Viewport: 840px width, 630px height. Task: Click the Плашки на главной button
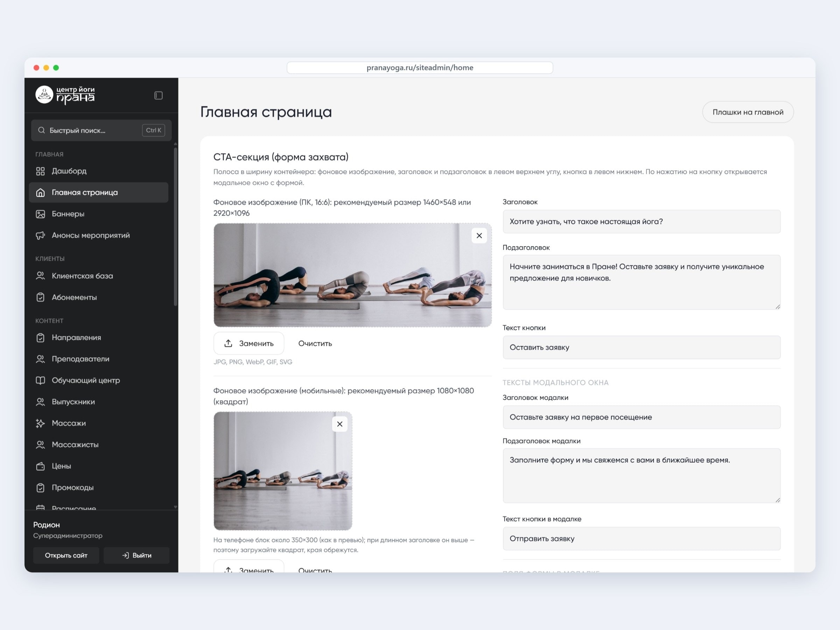click(748, 112)
